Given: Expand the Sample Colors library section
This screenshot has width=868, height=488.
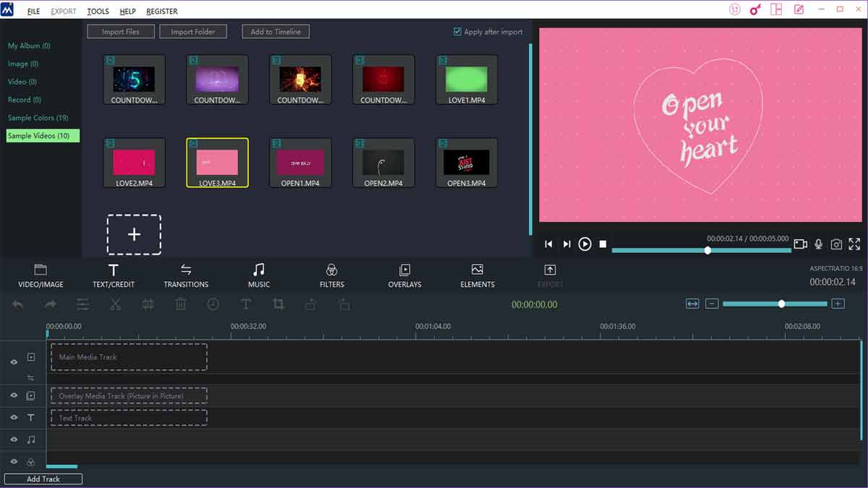Looking at the screenshot, I should tap(38, 117).
